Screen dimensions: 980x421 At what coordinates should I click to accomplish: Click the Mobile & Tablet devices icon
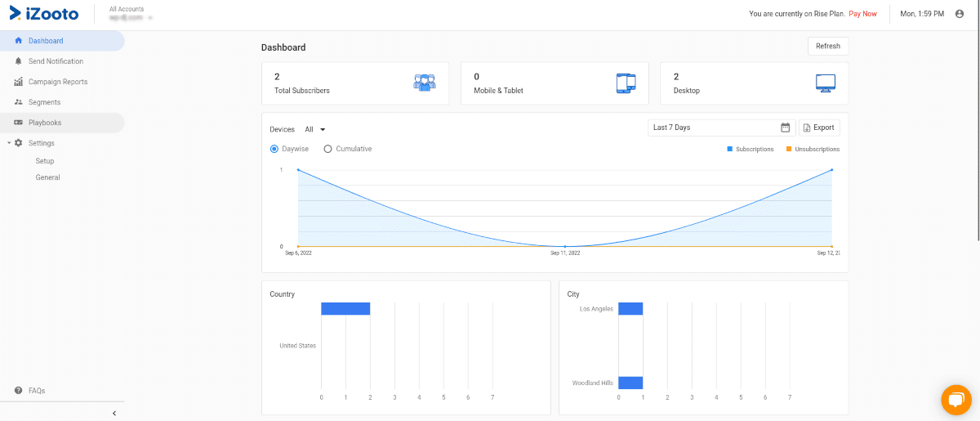click(x=626, y=83)
